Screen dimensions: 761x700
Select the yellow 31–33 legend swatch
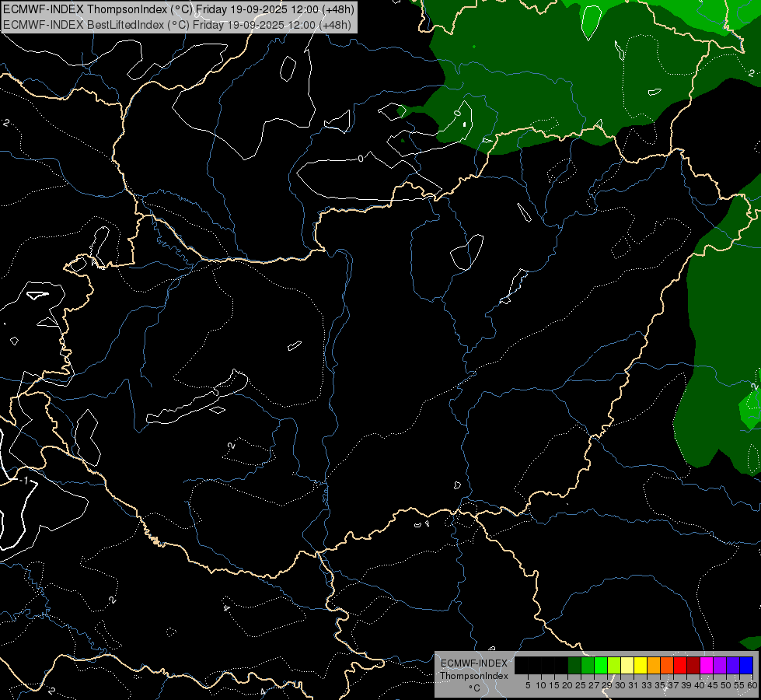(641, 665)
